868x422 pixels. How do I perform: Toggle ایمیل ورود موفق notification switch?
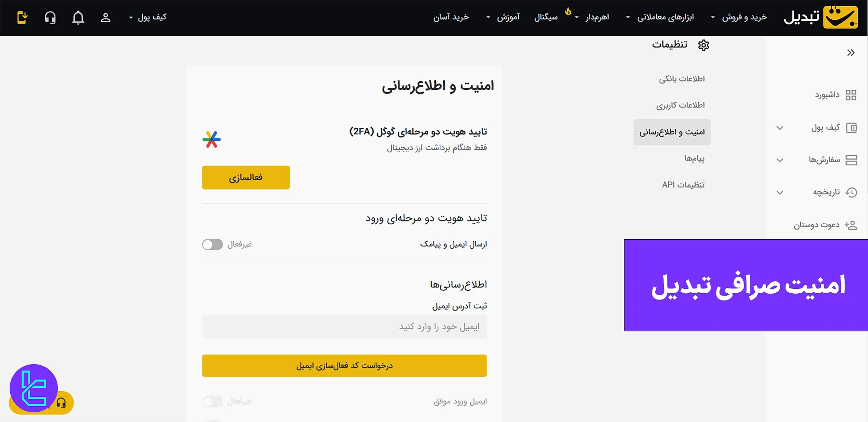click(212, 401)
